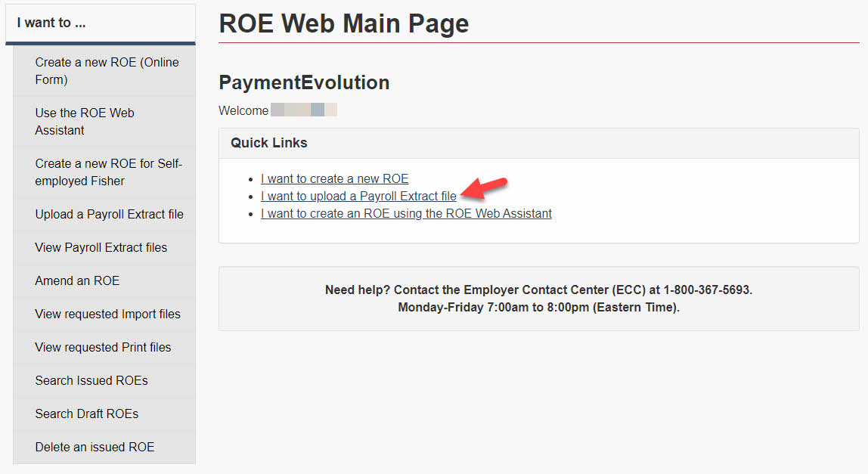Click the PaymentEvolution heading
Image resolution: width=868 pixels, height=474 pixels.
click(304, 82)
